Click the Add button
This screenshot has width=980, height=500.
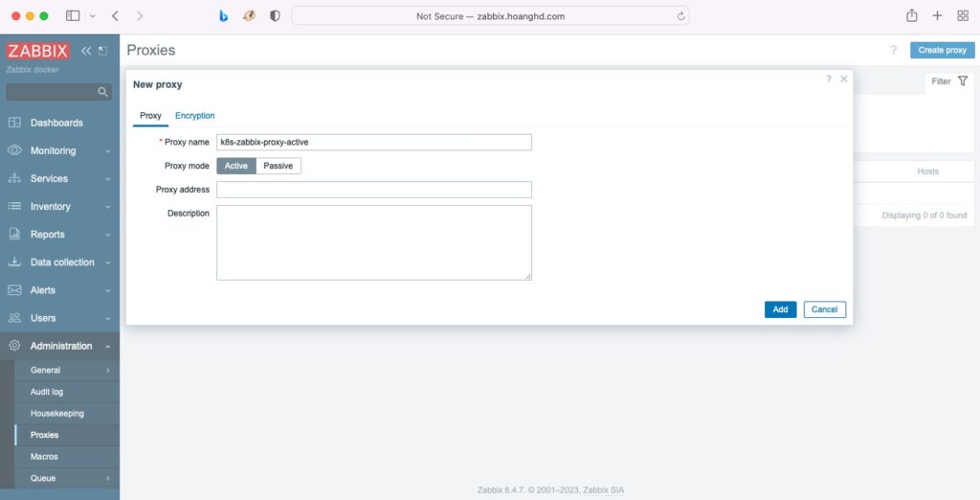coord(781,309)
